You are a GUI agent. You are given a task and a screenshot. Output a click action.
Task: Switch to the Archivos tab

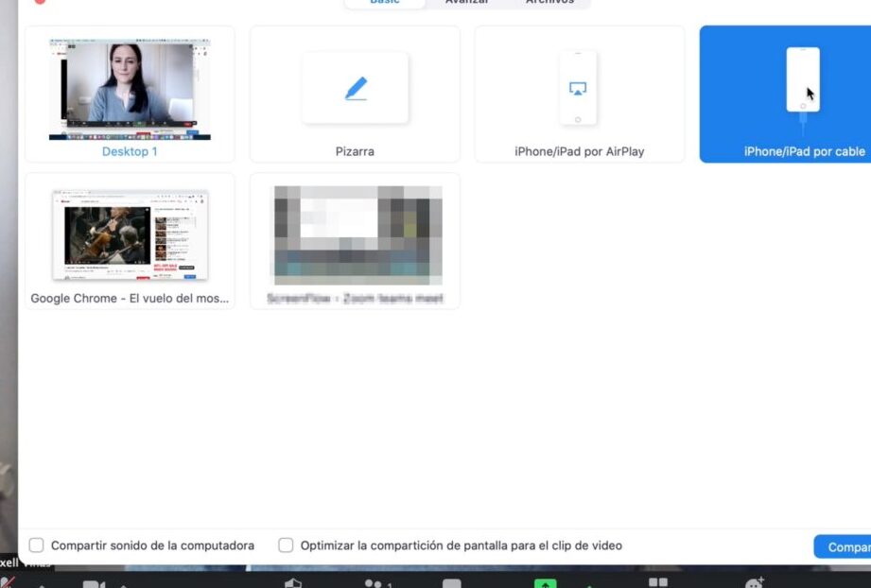(549, 3)
